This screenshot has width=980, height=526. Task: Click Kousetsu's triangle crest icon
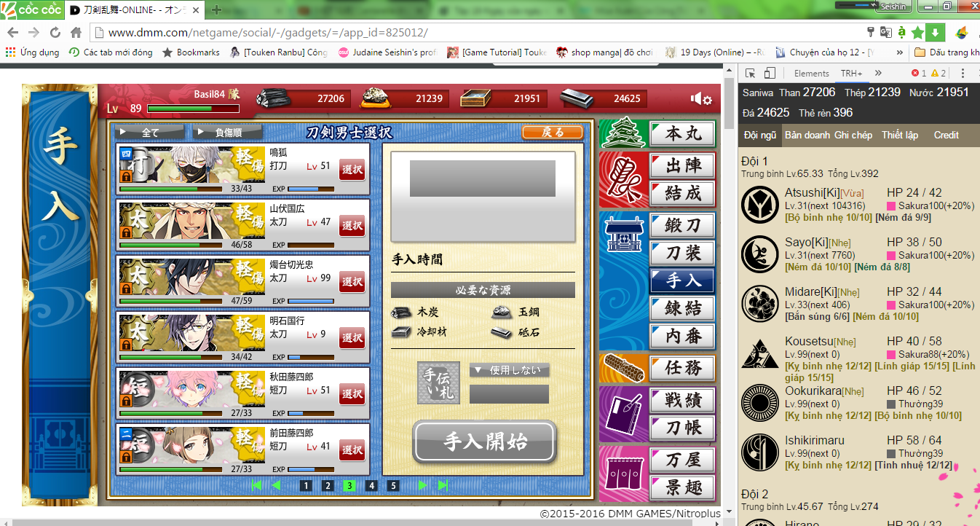pyautogui.click(x=759, y=353)
